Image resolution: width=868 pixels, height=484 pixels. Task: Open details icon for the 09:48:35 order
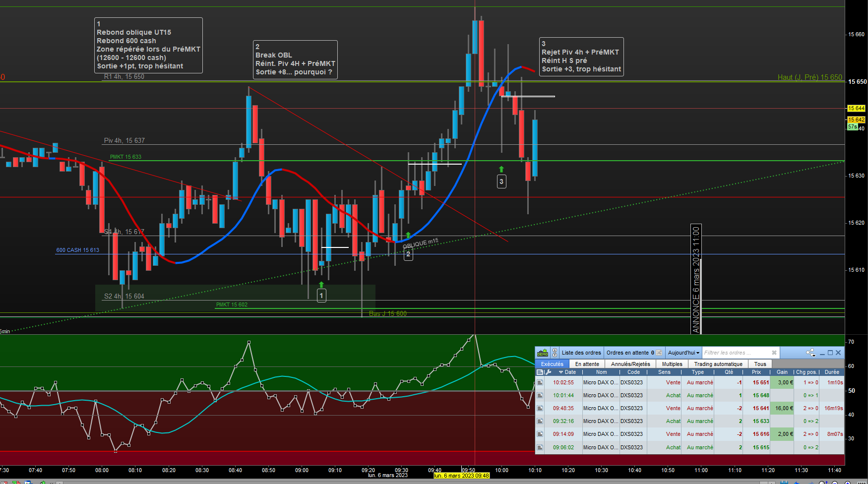click(540, 408)
